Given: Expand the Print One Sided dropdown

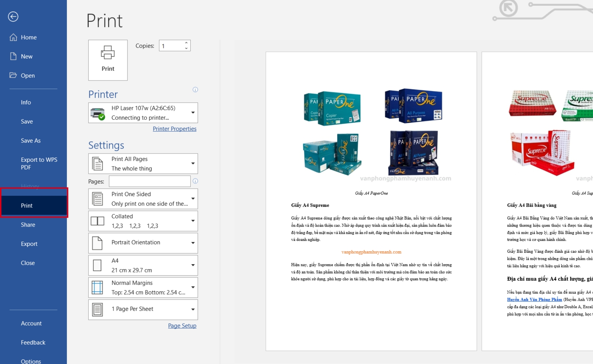Looking at the screenshot, I should [x=193, y=199].
